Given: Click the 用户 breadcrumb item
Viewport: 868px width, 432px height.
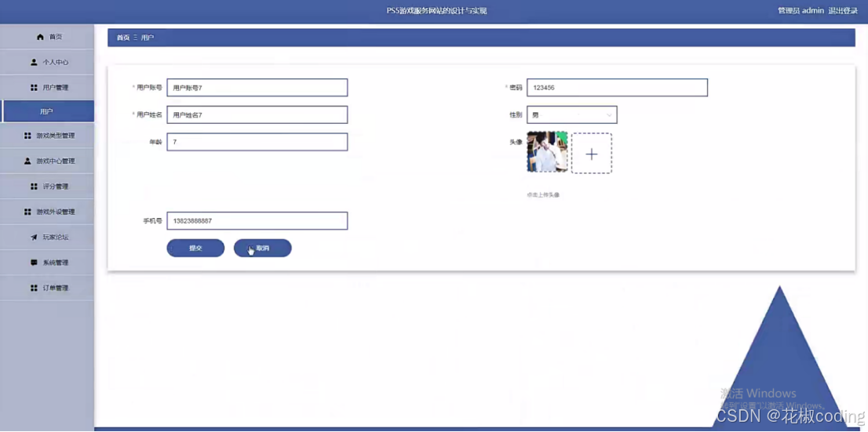Looking at the screenshot, I should click(x=148, y=38).
